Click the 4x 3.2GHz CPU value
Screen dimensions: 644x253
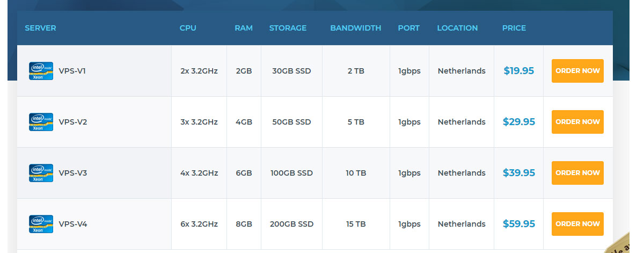coord(199,173)
